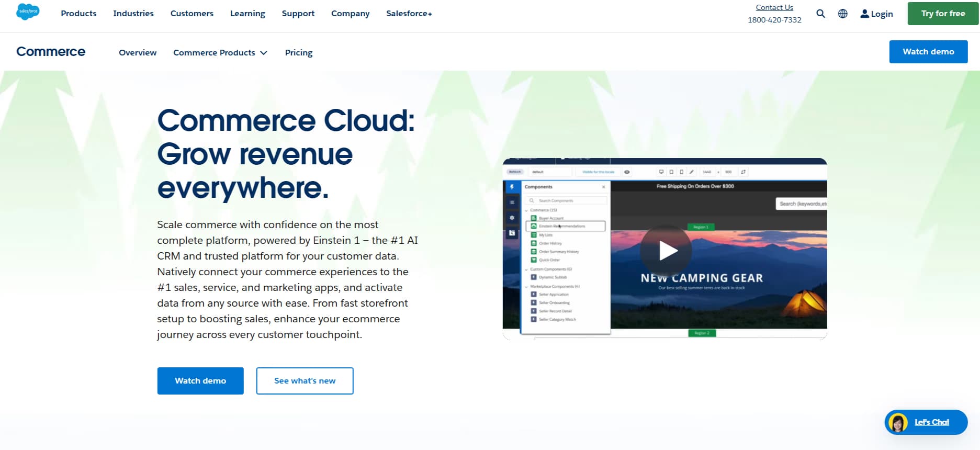This screenshot has height=450, width=980.
Task: Open the language globe icon
Action: point(842,14)
